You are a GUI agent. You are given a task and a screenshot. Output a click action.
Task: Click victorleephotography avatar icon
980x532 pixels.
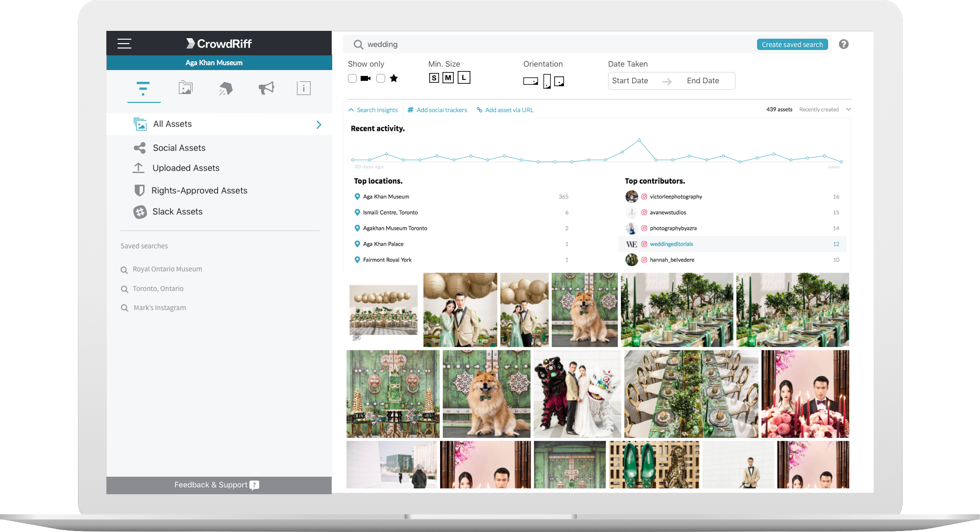632,197
